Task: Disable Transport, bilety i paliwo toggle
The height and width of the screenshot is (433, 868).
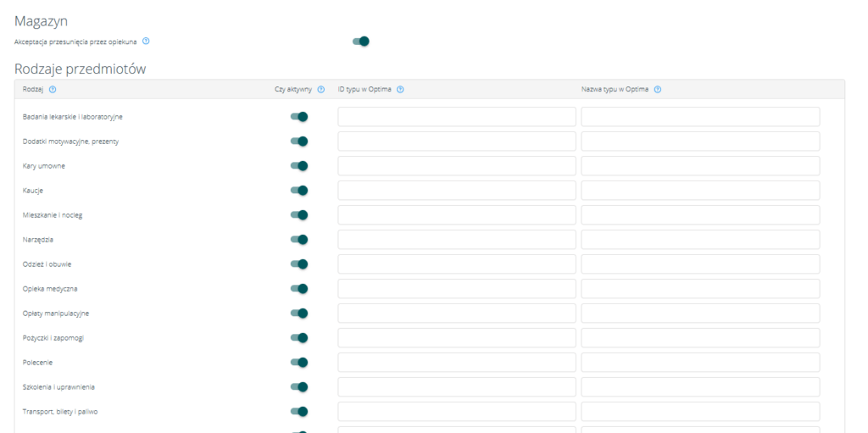Action: (x=298, y=412)
